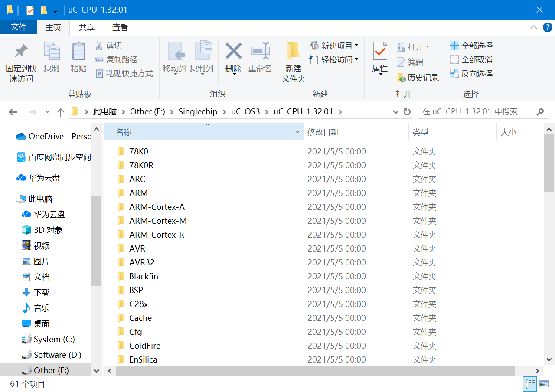The height and width of the screenshot is (392, 555).
Task: Click the Copy ribbon icon
Action: pos(52,57)
